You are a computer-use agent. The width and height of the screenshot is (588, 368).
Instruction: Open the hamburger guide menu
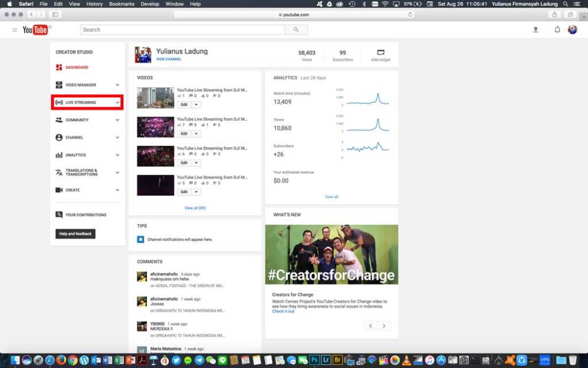point(15,30)
